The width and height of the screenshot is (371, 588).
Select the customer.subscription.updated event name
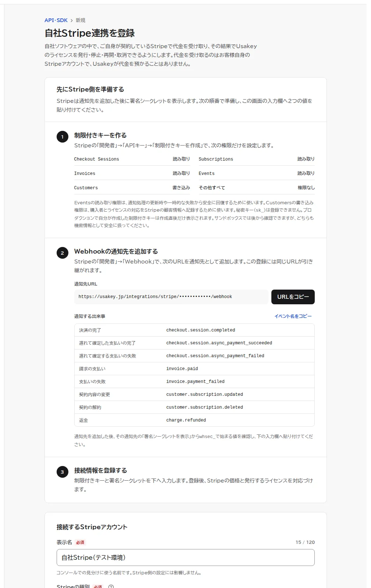pyautogui.click(x=204, y=394)
